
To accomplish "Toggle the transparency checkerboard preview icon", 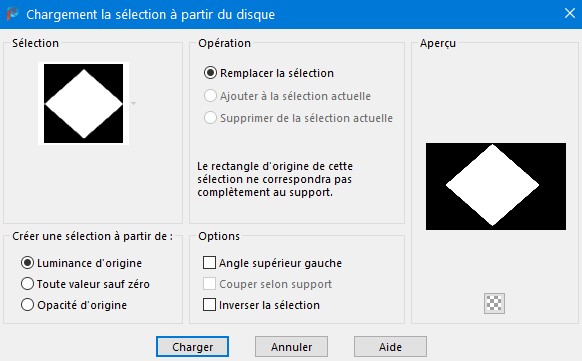I will pos(494,303).
